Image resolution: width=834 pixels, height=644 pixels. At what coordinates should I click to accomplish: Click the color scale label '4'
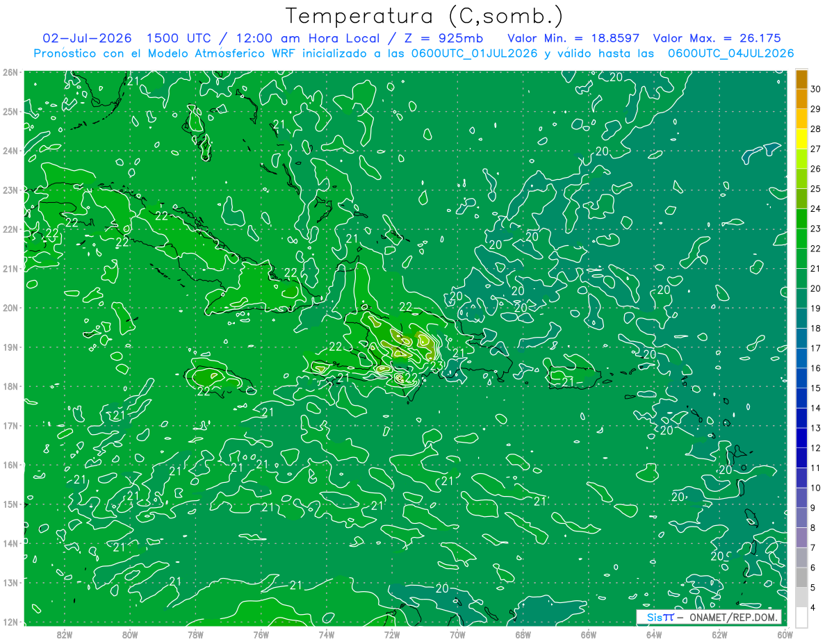pyautogui.click(x=814, y=607)
